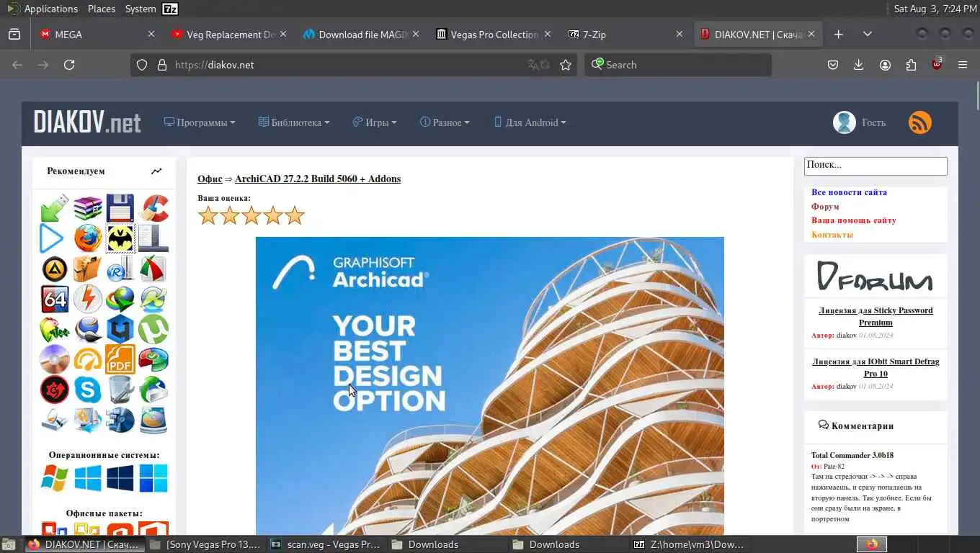Switch to the 7-Zip browser tab
The image size is (980, 553).
tap(625, 34)
